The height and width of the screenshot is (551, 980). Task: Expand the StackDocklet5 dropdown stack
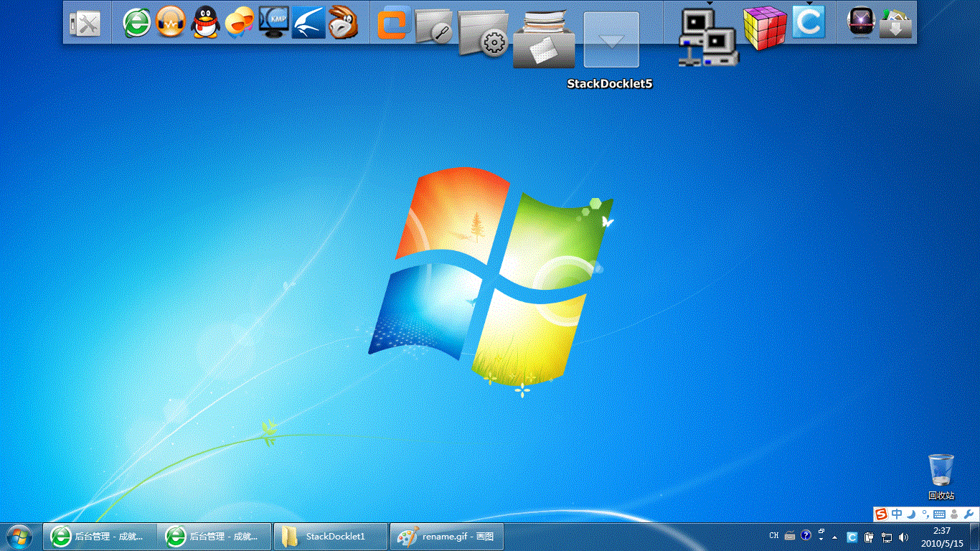click(611, 40)
